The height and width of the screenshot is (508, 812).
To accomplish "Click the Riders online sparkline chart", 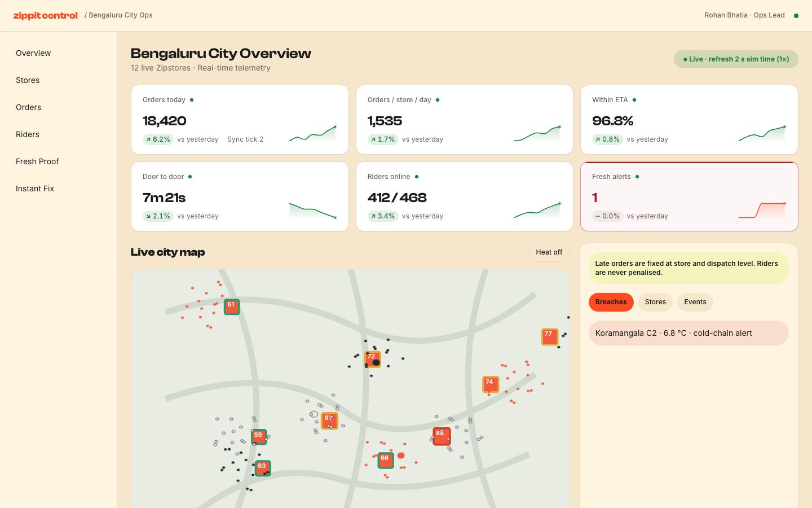I will pyautogui.click(x=537, y=211).
